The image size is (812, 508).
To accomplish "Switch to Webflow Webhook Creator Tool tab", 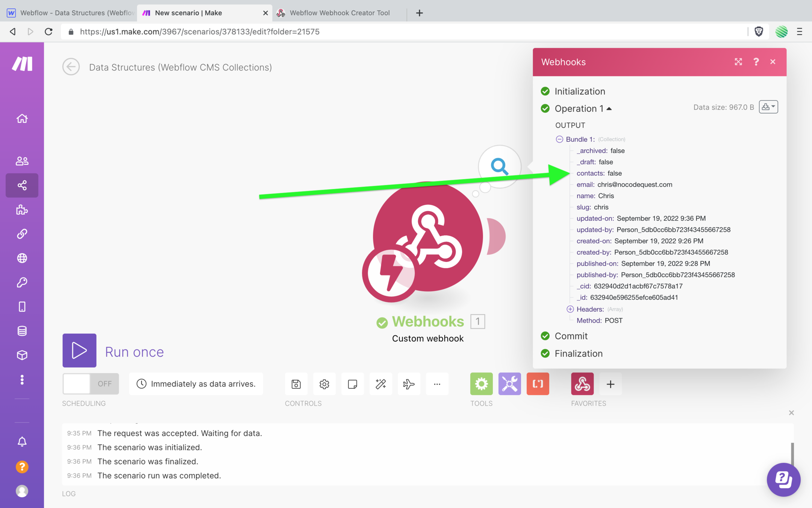I will (340, 13).
